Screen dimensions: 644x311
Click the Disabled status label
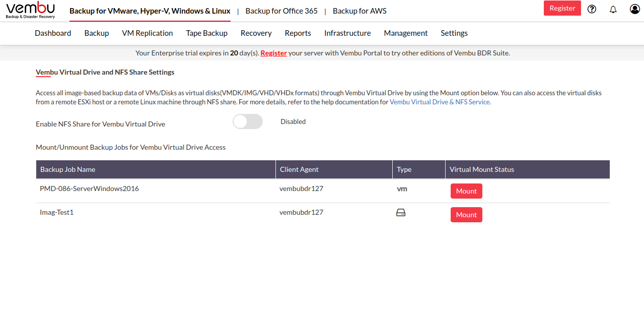[293, 121]
